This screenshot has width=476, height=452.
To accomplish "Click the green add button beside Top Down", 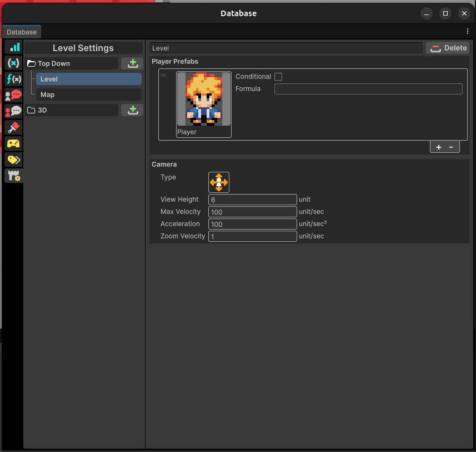I will coord(132,63).
